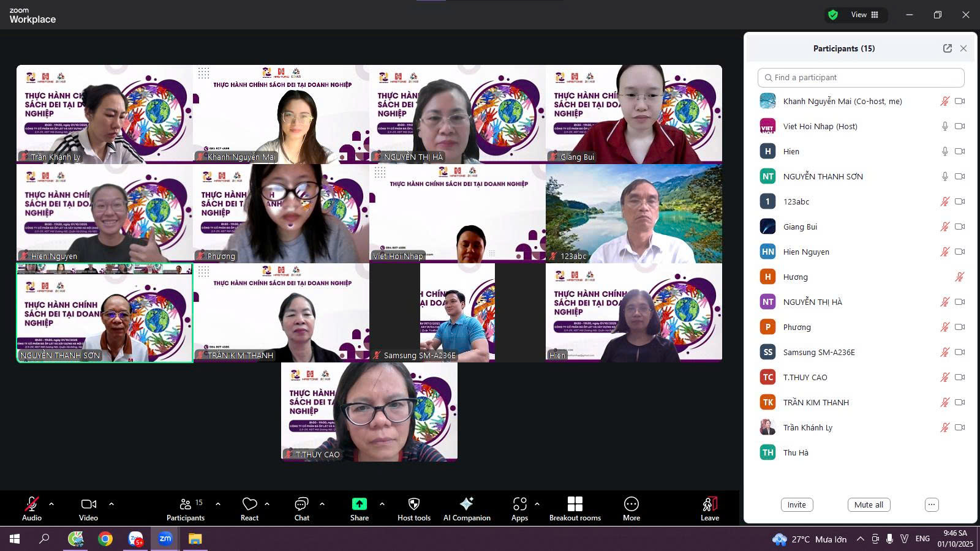The image size is (980, 551).
Task: Unmute your microphone with Audio button
Action: pos(32,504)
